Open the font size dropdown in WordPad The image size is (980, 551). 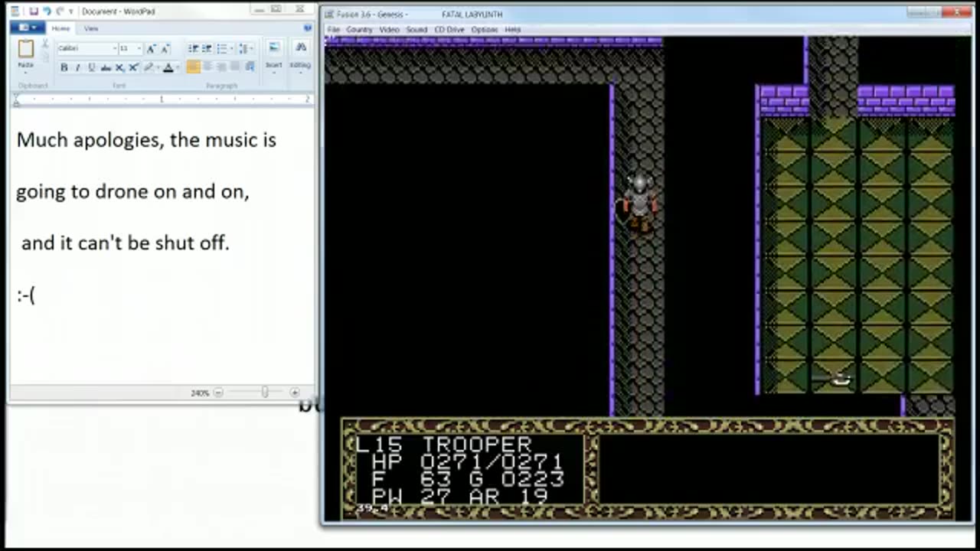click(x=139, y=48)
